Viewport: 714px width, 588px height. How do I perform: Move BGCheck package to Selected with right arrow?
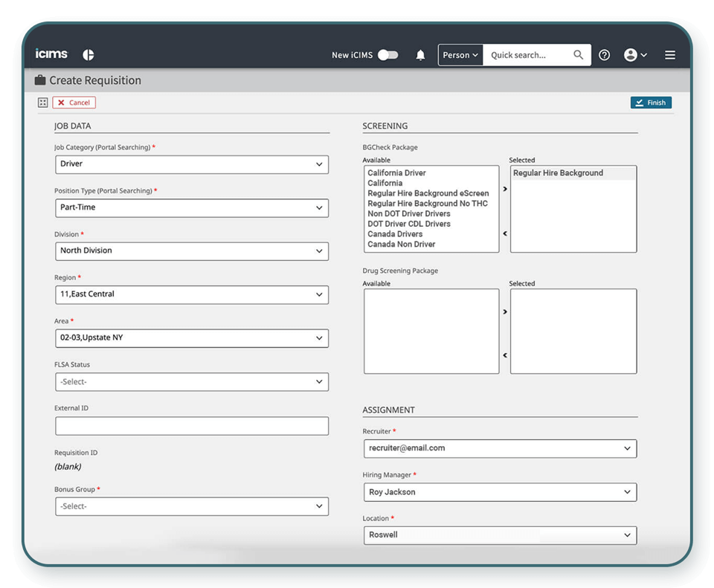505,189
